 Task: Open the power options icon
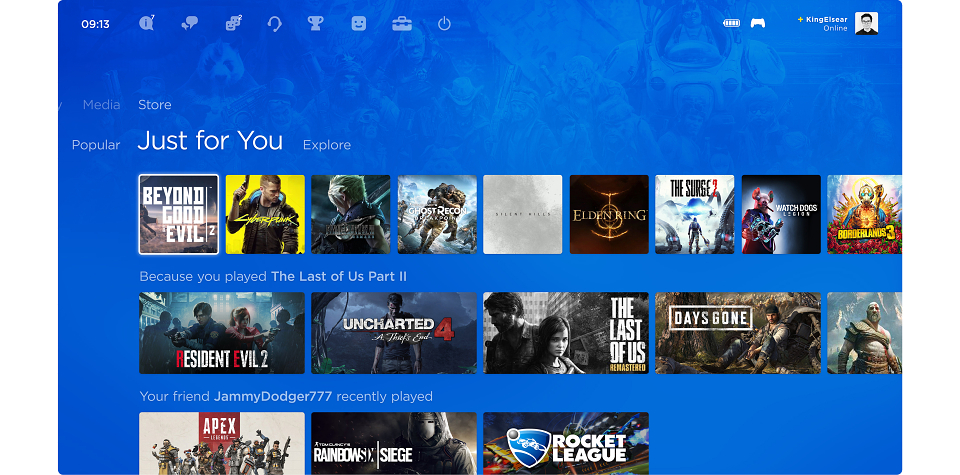pyautogui.click(x=444, y=24)
